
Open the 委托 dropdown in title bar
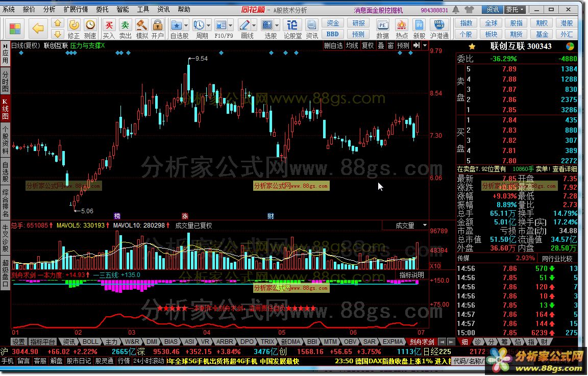point(516,9)
